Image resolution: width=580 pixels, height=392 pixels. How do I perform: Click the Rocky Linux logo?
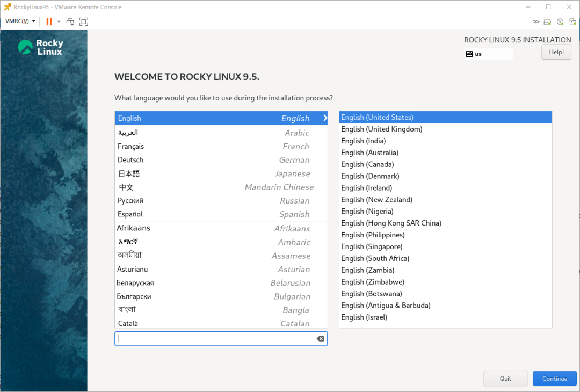click(41, 47)
